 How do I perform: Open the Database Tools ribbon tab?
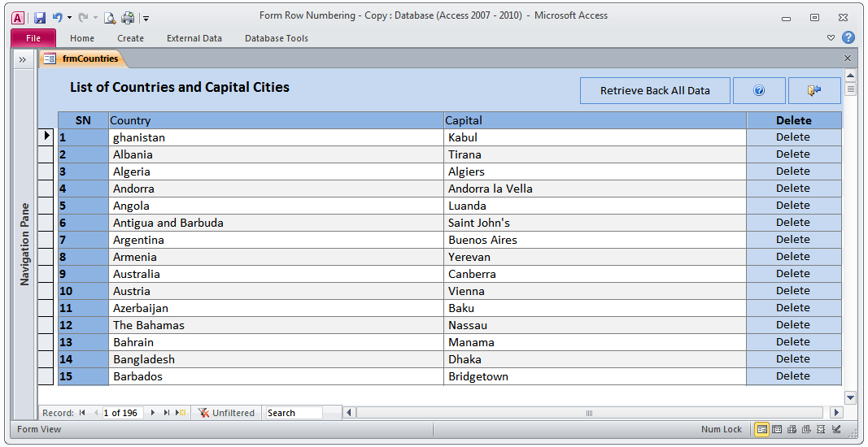click(x=277, y=38)
